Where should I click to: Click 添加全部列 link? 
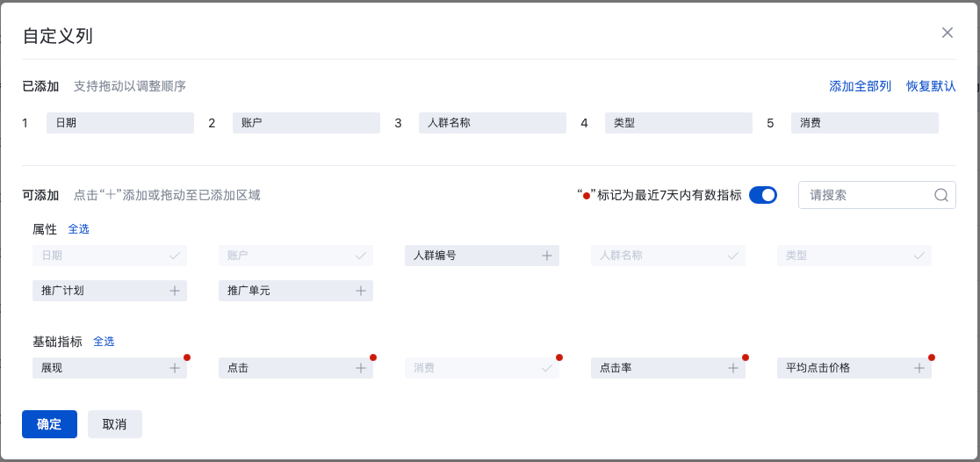(860, 86)
